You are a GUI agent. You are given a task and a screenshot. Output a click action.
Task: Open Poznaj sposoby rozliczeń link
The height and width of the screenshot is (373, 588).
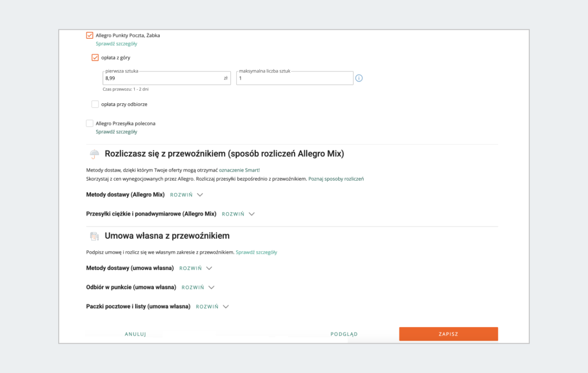(336, 179)
